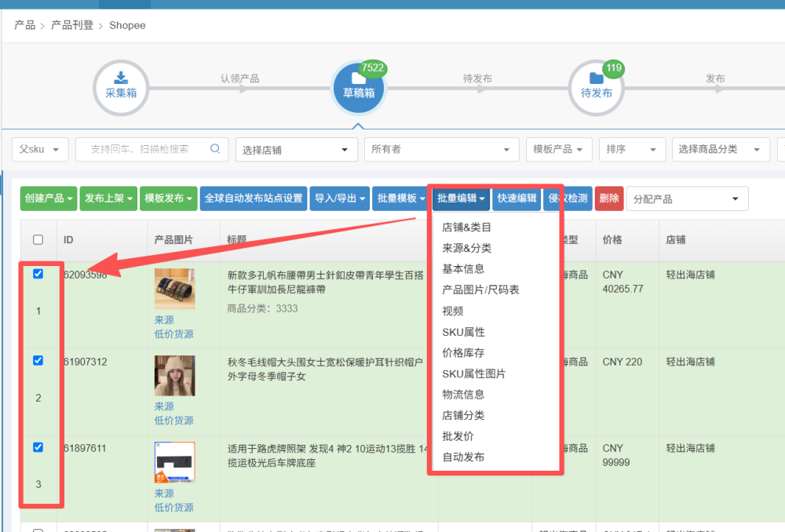Select 价格库存 from batch edit menu
Screen dimensions: 785x532
click(x=463, y=353)
